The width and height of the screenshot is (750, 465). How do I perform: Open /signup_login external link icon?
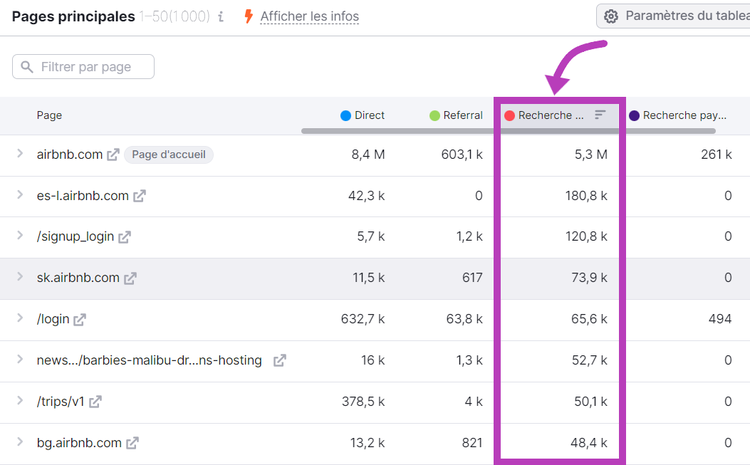[124, 237]
